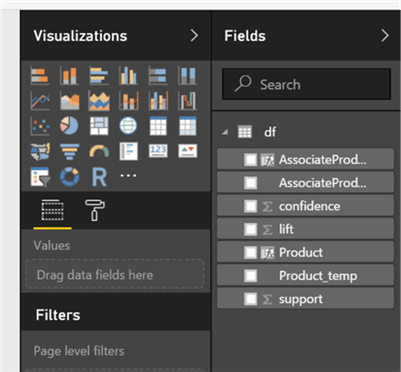Select line and stacked column chart visual
401x372 pixels.
click(x=128, y=101)
